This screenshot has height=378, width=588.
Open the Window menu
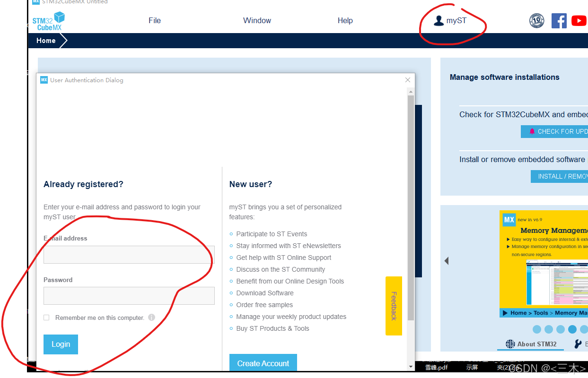pos(257,20)
